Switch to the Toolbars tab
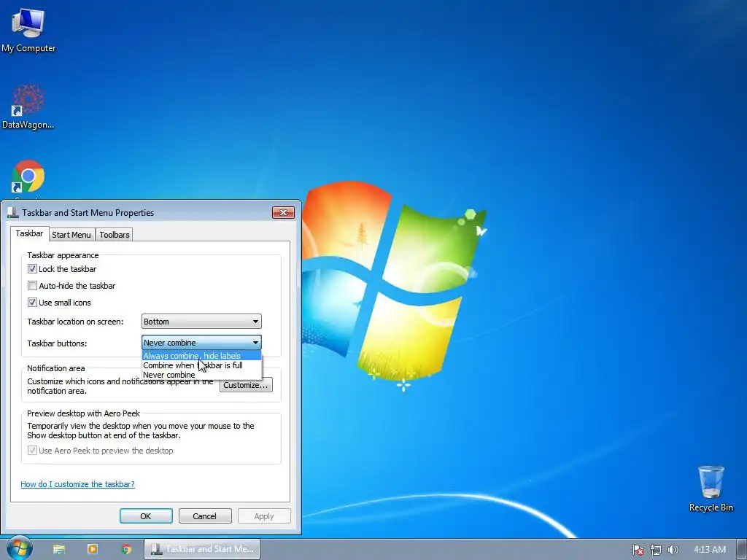 tap(115, 234)
